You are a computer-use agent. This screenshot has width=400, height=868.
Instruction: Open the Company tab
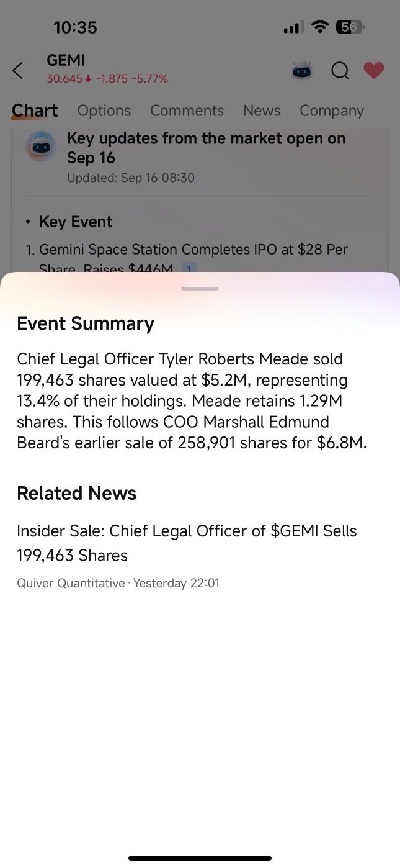[x=332, y=111]
